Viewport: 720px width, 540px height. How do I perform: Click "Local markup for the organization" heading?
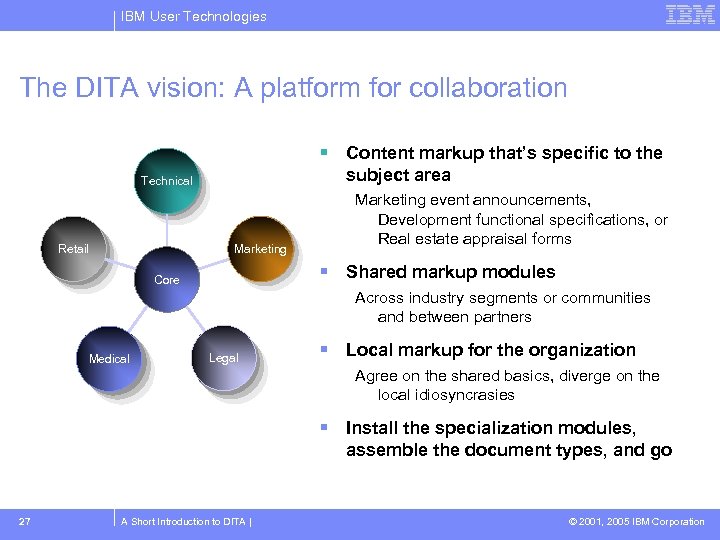point(490,350)
